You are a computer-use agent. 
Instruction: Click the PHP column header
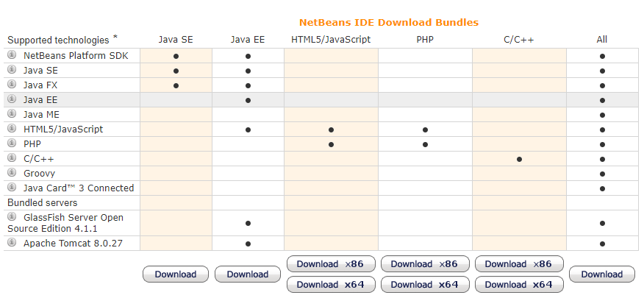click(x=425, y=40)
